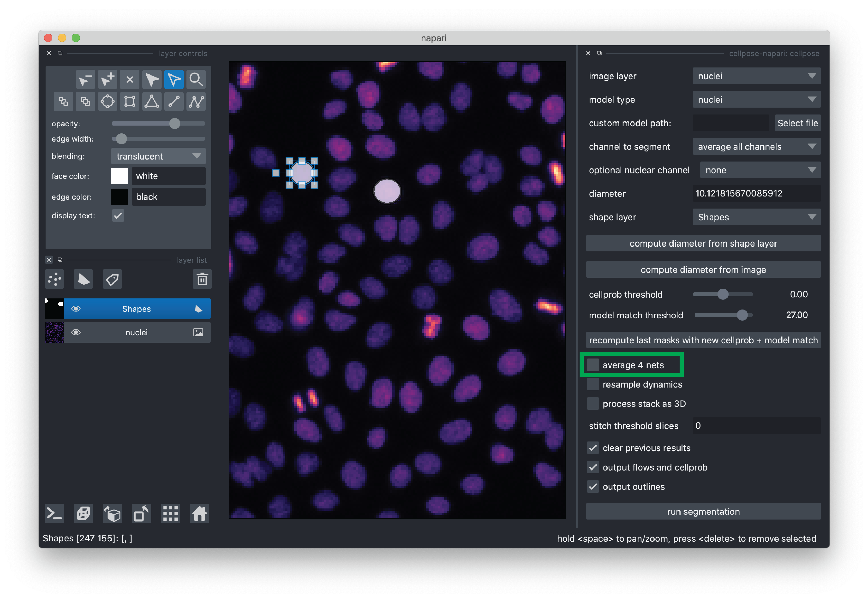
Task: Uncheck output outlines
Action: [x=593, y=487]
